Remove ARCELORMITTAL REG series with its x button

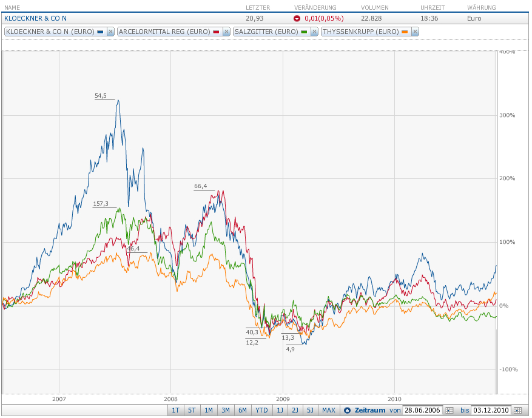click(227, 32)
